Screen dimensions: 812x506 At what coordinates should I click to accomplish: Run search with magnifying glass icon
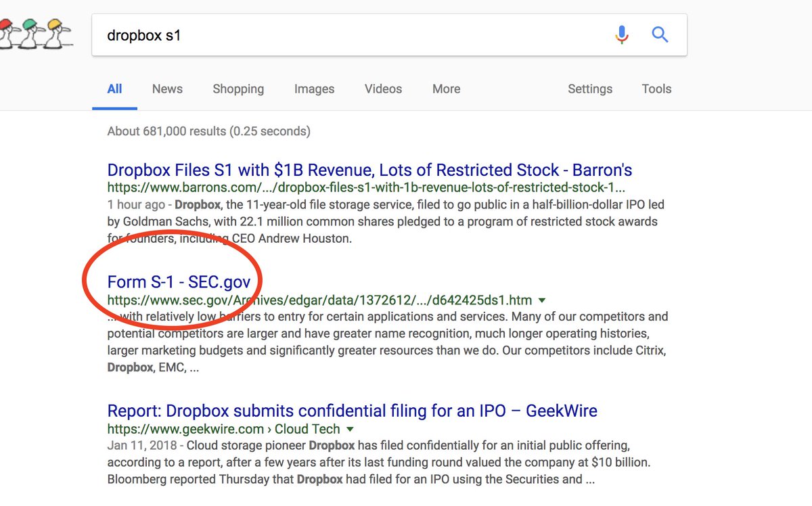(x=660, y=34)
